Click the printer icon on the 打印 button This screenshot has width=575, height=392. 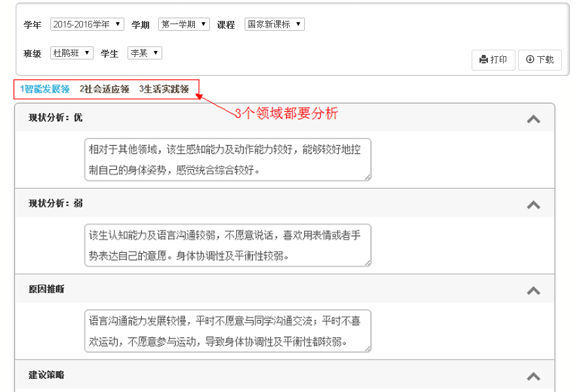coord(483,59)
